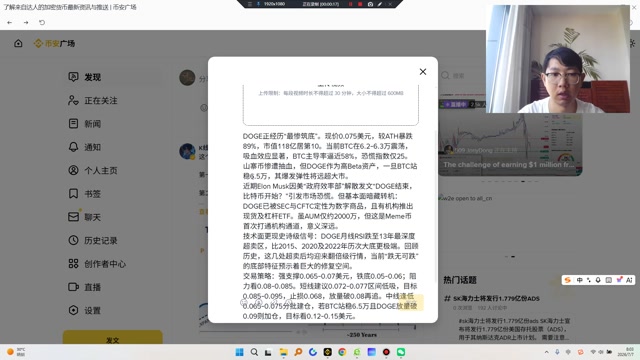640x360 pixels.
Task: Toggle the punctuation mode icon in the Sogou toolbar
Action: tap(589, 280)
